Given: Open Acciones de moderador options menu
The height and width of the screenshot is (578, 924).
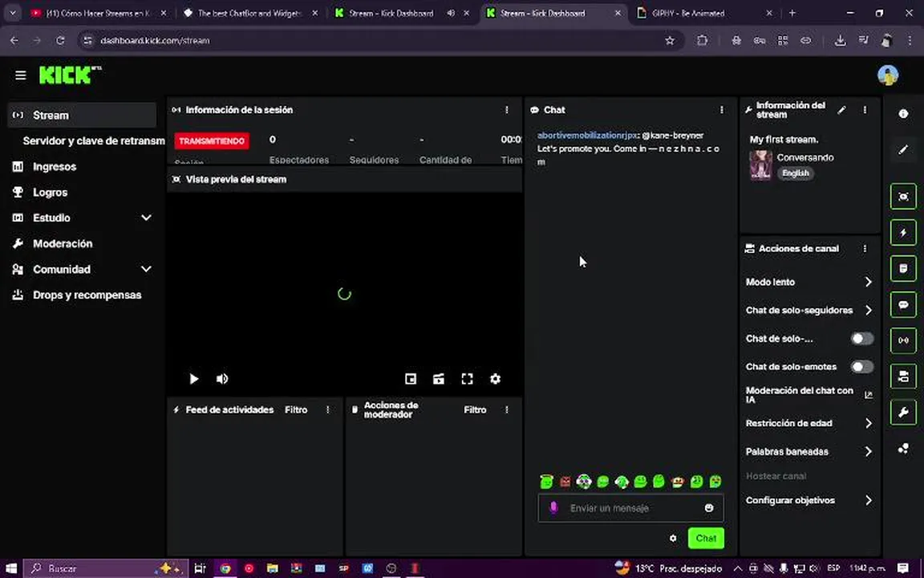Looking at the screenshot, I should coord(507,410).
